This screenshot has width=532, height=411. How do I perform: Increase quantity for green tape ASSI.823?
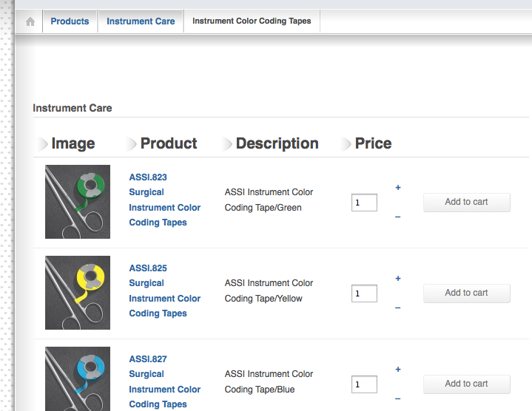pyautogui.click(x=398, y=188)
